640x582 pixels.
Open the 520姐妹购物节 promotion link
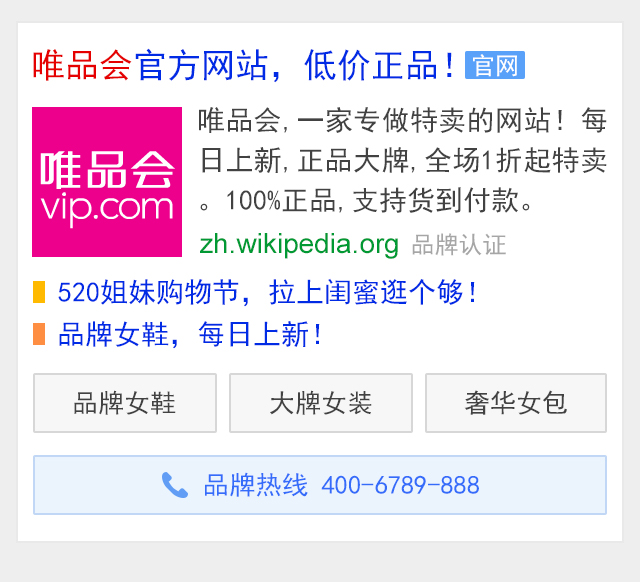coord(267,292)
